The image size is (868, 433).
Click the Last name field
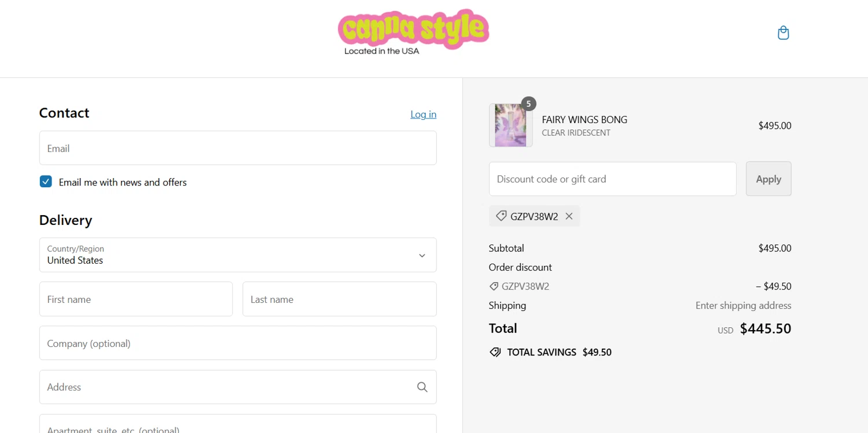339,299
